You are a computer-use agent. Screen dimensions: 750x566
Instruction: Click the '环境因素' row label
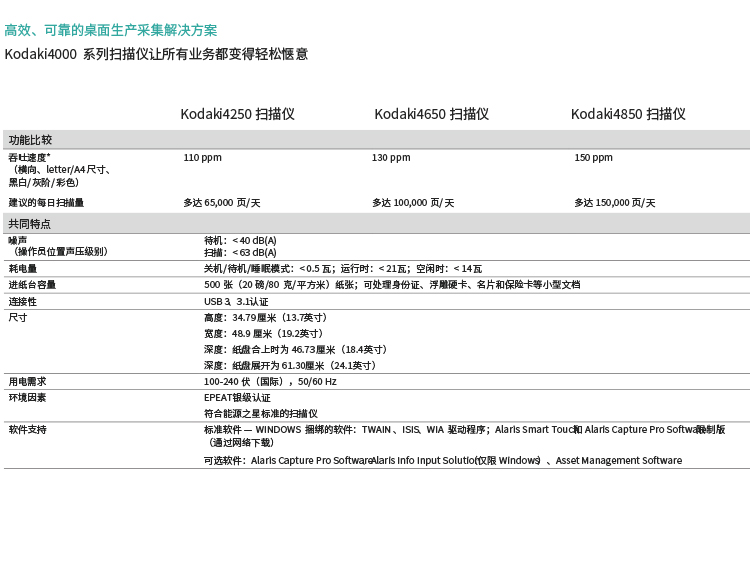click(27, 398)
